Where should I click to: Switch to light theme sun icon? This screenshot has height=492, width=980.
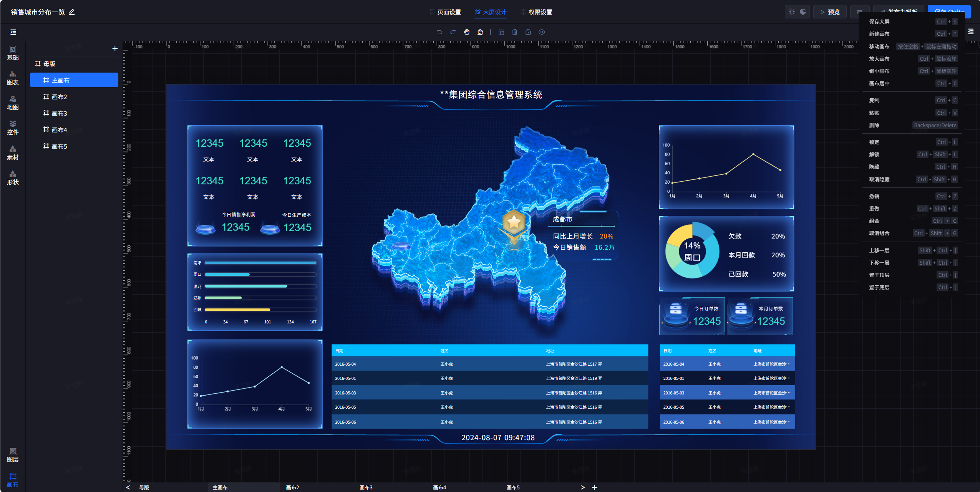pyautogui.click(x=792, y=12)
